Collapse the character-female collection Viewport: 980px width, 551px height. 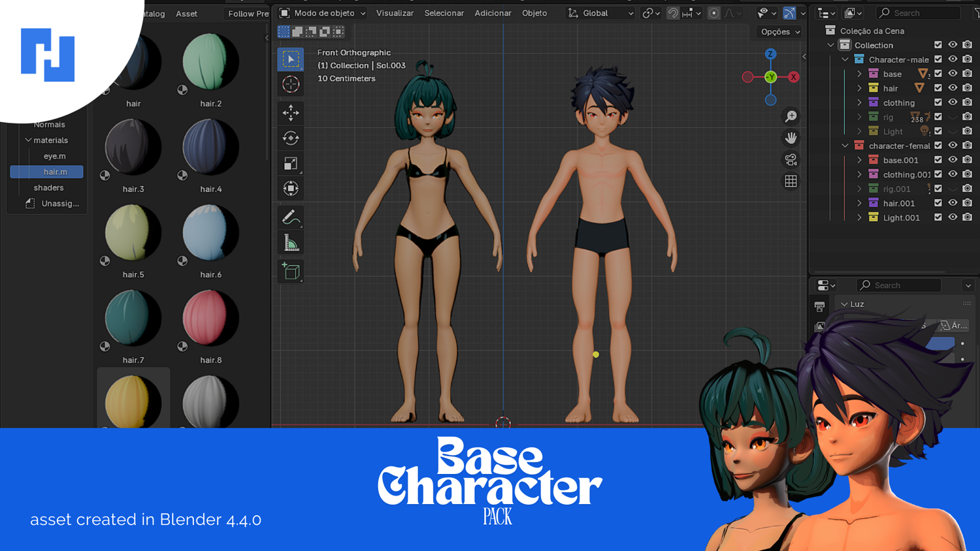coord(845,146)
